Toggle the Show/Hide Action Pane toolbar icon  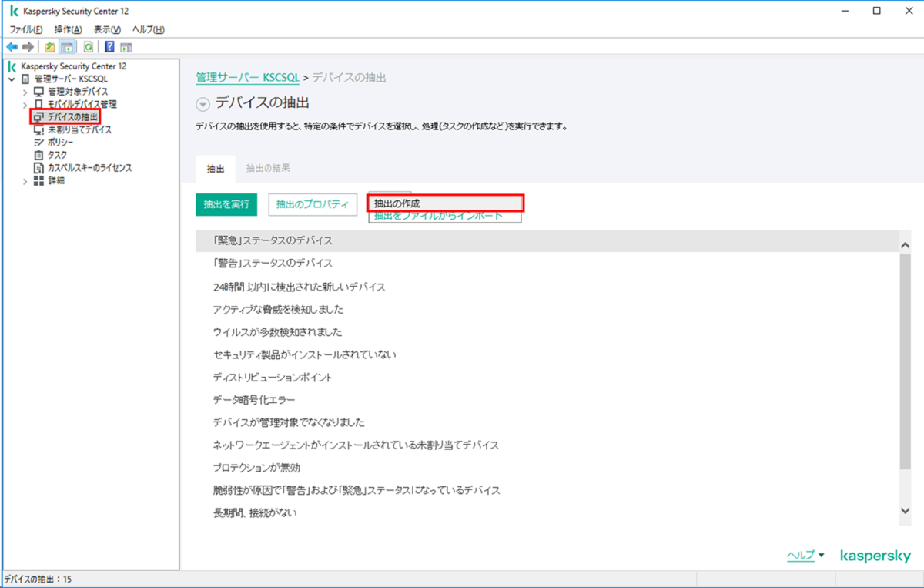(126, 47)
